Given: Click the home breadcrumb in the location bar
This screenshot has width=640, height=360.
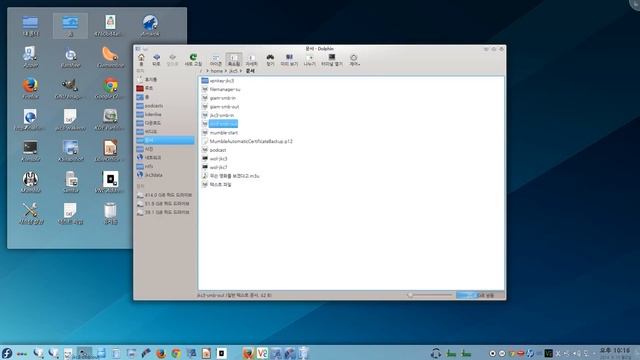Looking at the screenshot, I should (217, 71).
